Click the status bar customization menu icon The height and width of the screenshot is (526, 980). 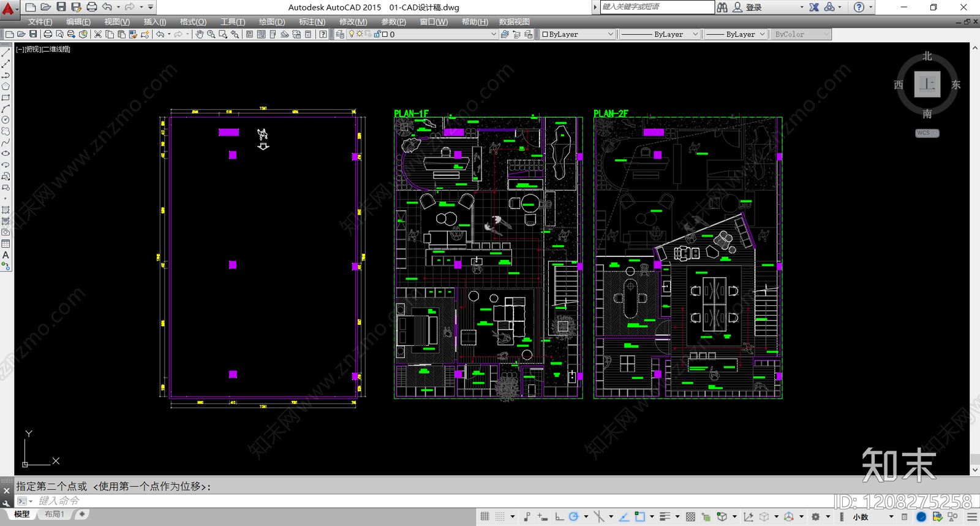click(x=972, y=517)
